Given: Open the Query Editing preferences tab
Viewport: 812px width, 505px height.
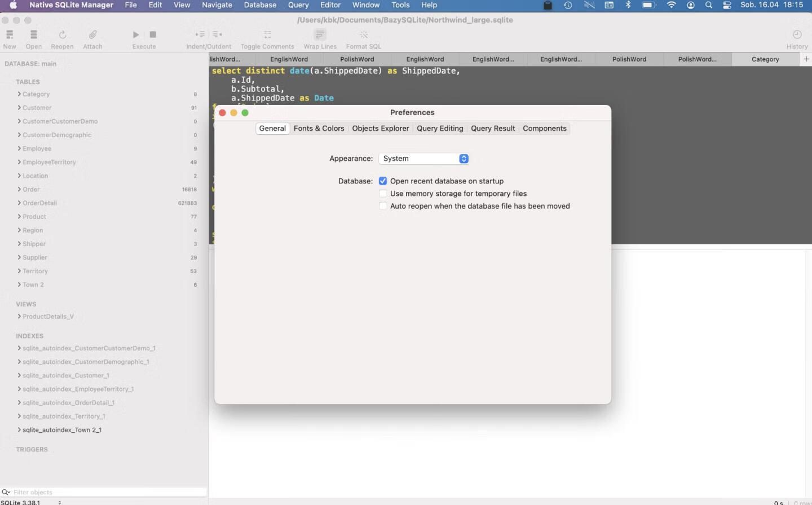Looking at the screenshot, I should [440, 129].
